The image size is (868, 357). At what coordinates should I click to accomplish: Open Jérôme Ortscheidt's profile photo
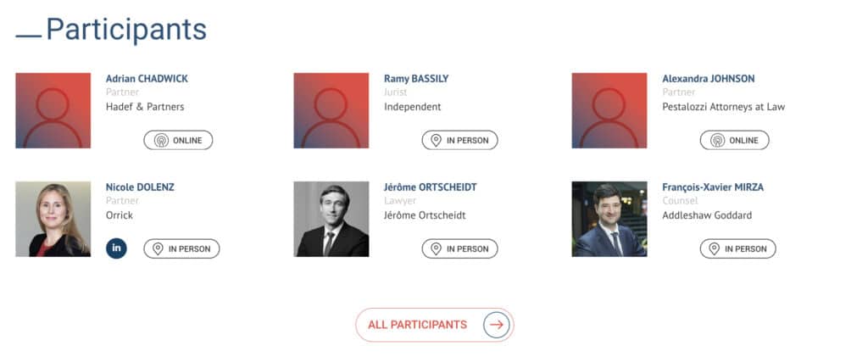(x=331, y=219)
